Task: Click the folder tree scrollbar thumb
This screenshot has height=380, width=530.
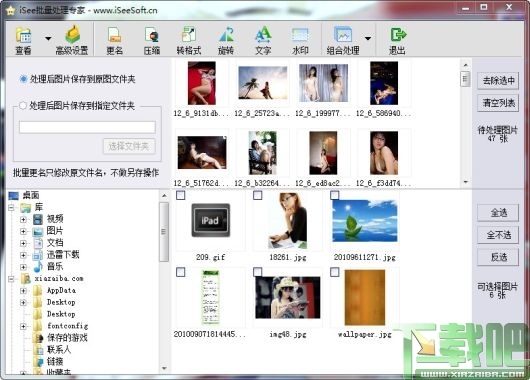Action: tap(164, 232)
